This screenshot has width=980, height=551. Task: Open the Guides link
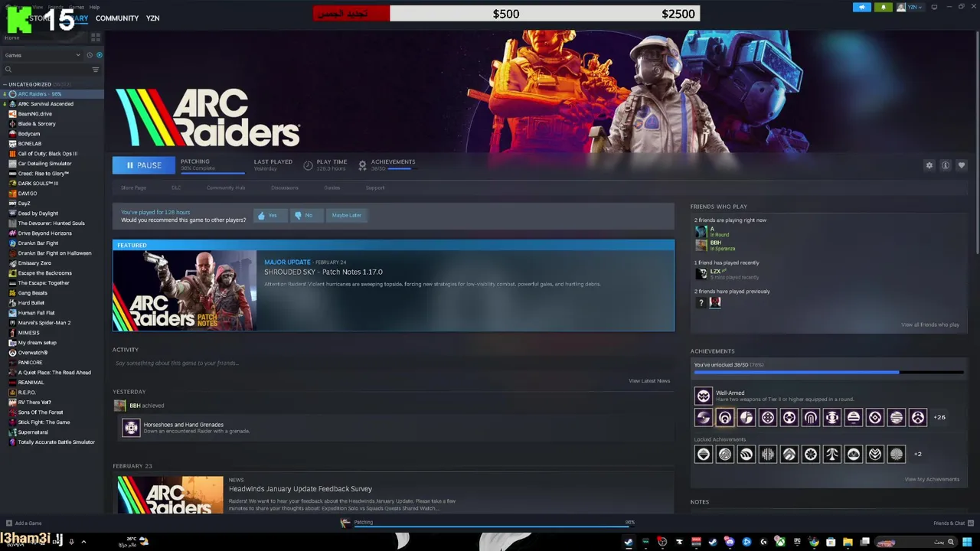tap(332, 187)
